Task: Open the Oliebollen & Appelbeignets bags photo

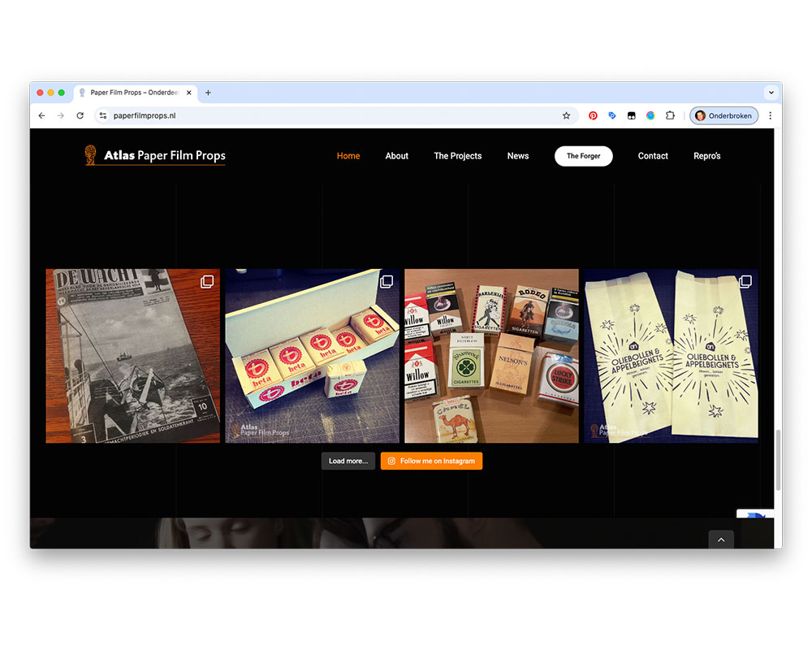Action: [x=671, y=356]
